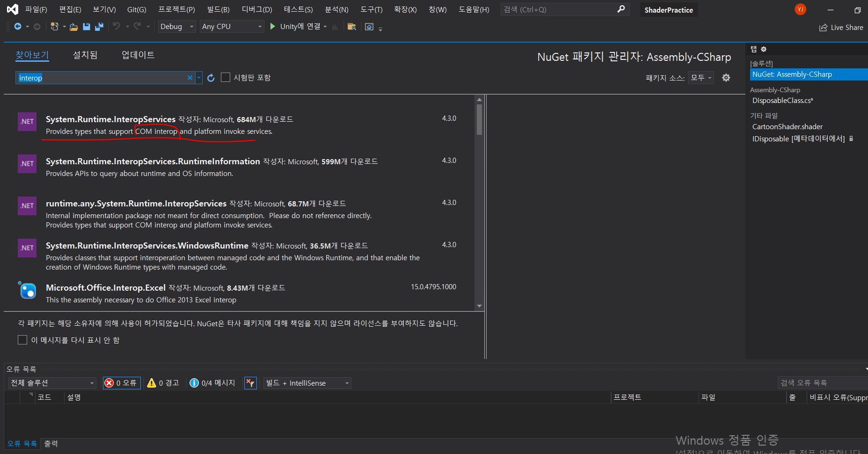Image resolution: width=868 pixels, height=454 pixels.
Task: Open the Build + IntelliSense dropdown
Action: [307, 383]
